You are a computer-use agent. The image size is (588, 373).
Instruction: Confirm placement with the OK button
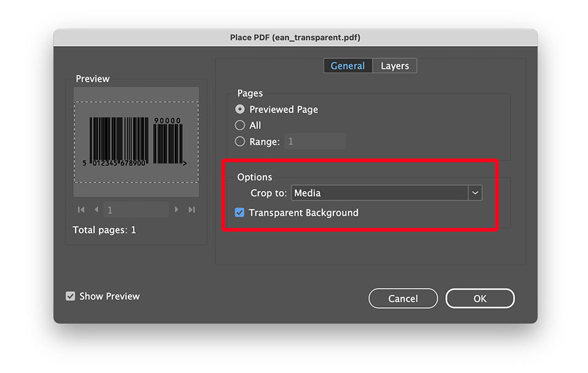[480, 298]
